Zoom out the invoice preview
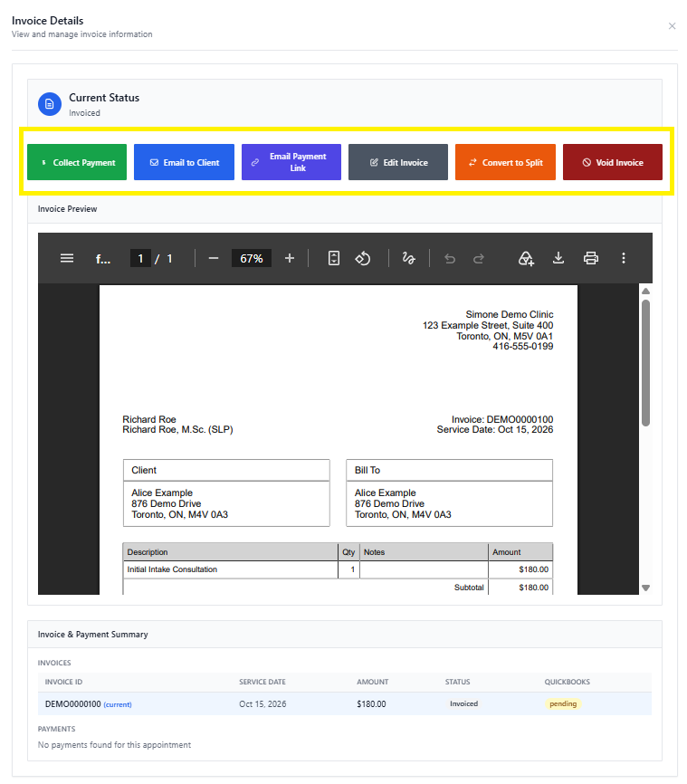The height and width of the screenshot is (784, 687). (x=214, y=259)
